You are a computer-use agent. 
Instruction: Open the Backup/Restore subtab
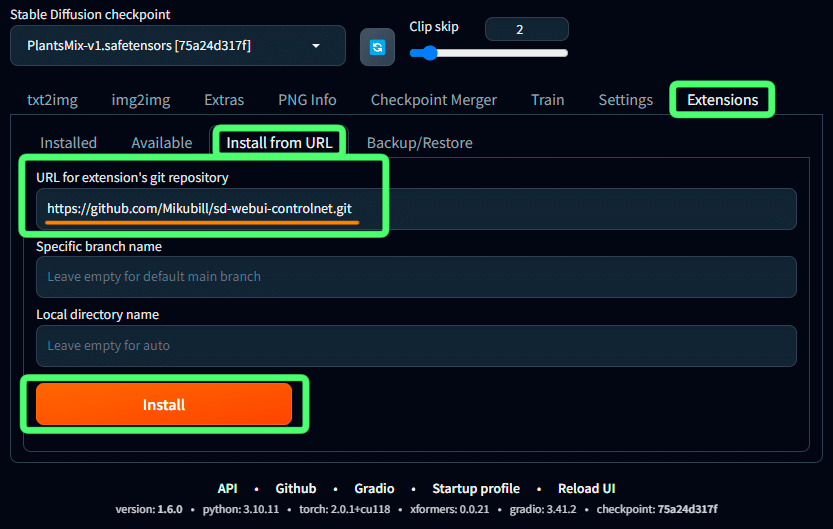(419, 143)
